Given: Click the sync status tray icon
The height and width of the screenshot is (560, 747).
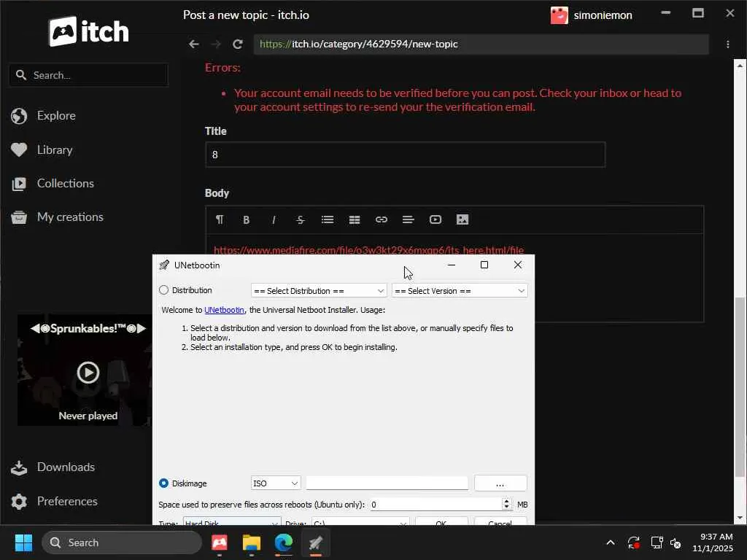Looking at the screenshot, I should (634, 542).
